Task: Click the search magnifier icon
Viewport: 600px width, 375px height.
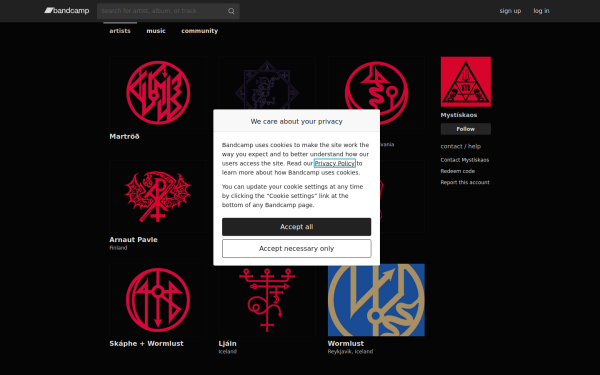Action: pyautogui.click(x=231, y=11)
